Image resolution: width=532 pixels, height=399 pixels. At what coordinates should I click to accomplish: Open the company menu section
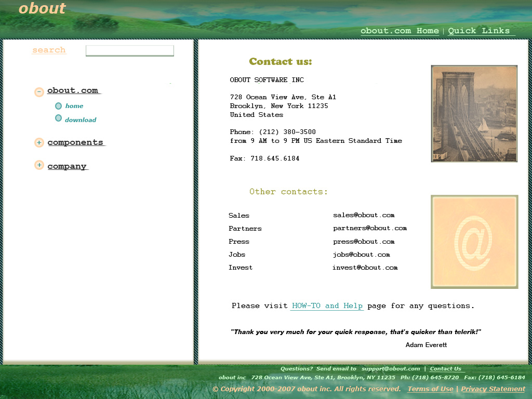pyautogui.click(x=67, y=166)
